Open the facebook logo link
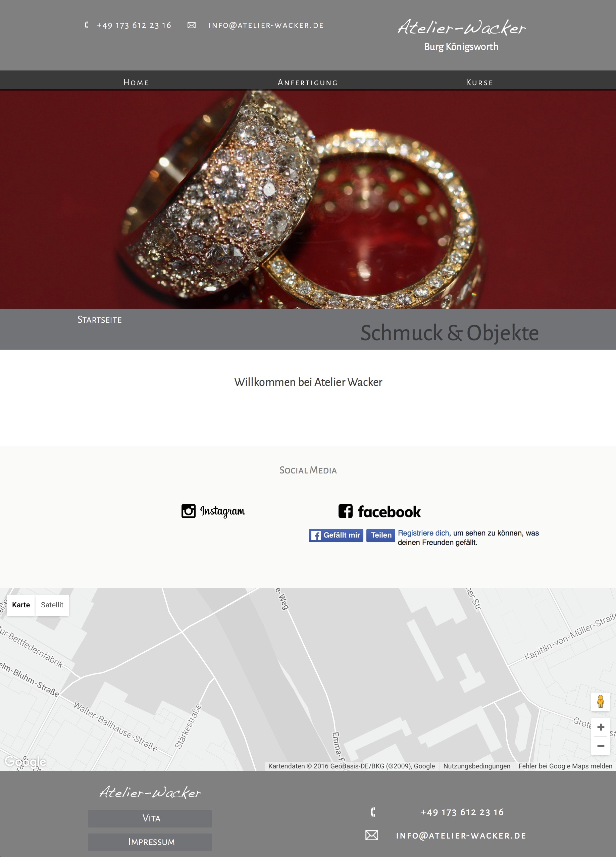This screenshot has height=857, width=616. coord(379,511)
